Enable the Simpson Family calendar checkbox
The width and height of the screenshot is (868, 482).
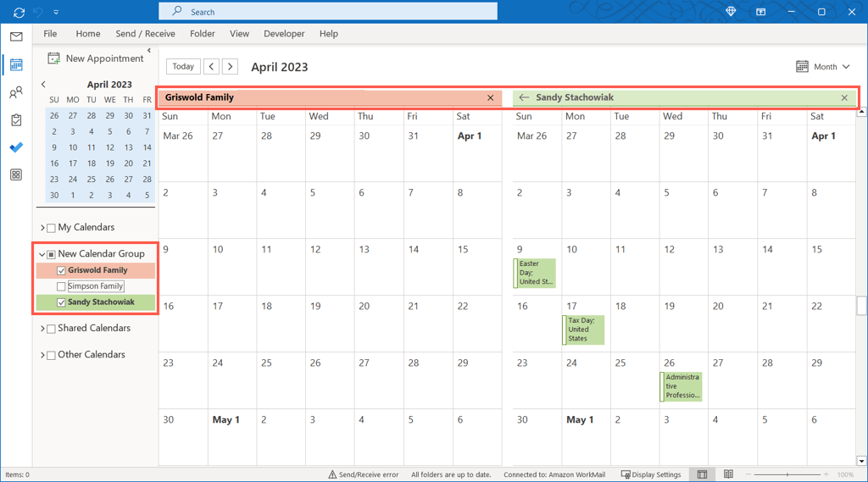(x=61, y=286)
